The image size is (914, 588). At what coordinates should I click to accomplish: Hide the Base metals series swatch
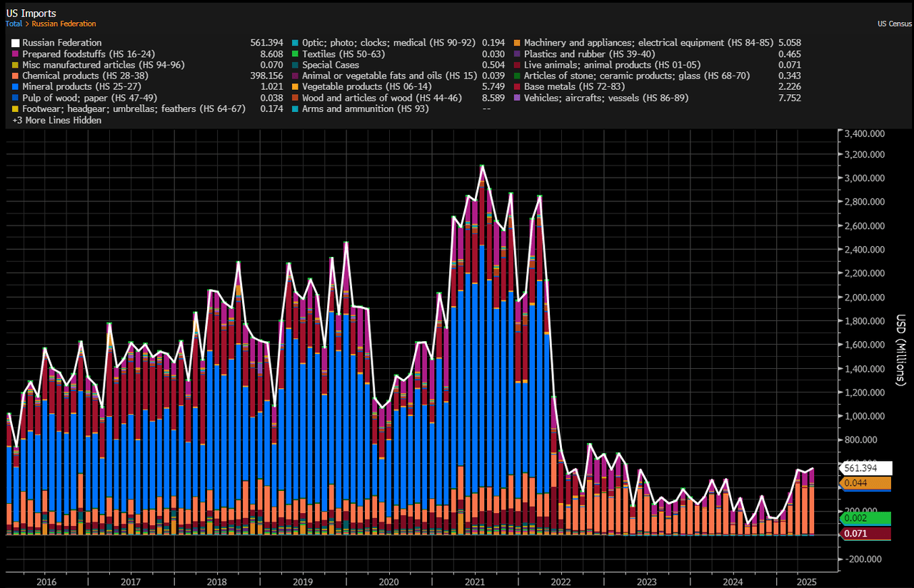pyautogui.click(x=518, y=86)
